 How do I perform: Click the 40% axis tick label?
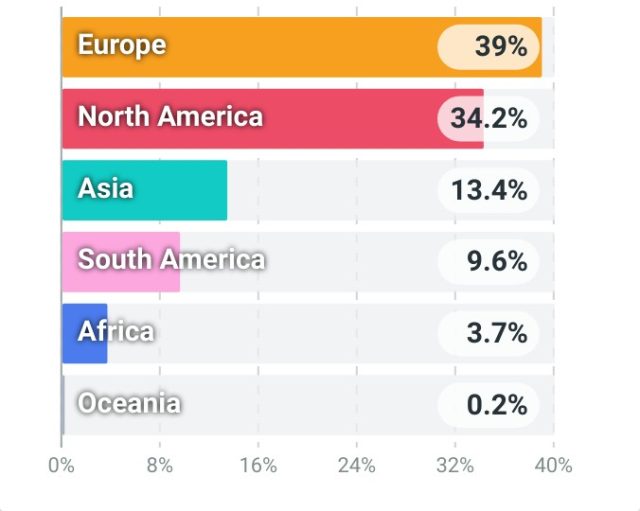[553, 465]
